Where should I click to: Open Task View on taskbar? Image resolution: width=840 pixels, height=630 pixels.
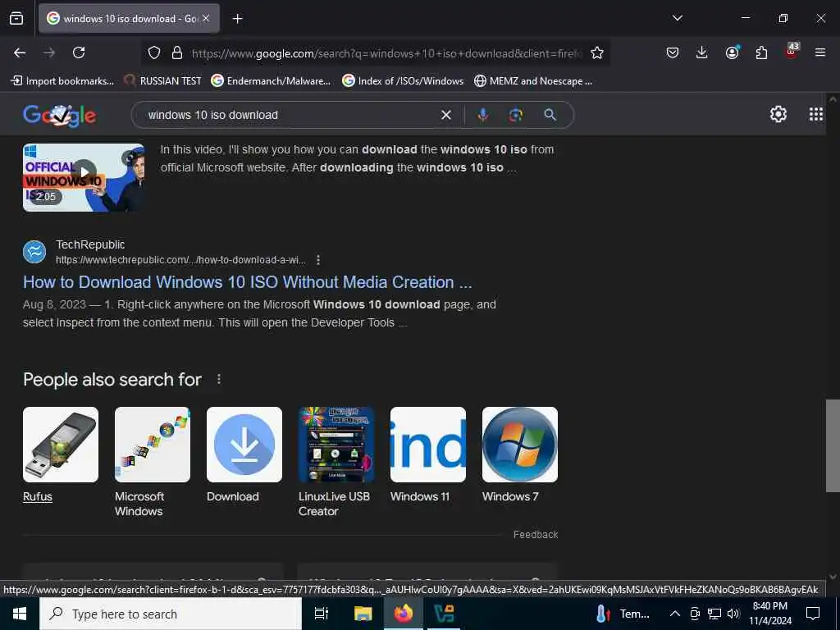[x=322, y=614]
